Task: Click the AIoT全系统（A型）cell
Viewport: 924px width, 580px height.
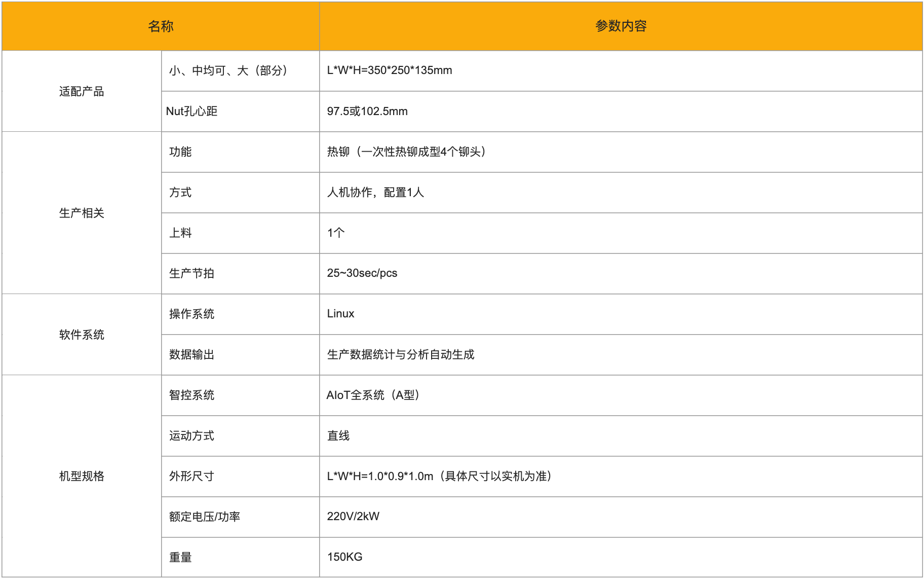Action: click(x=373, y=395)
